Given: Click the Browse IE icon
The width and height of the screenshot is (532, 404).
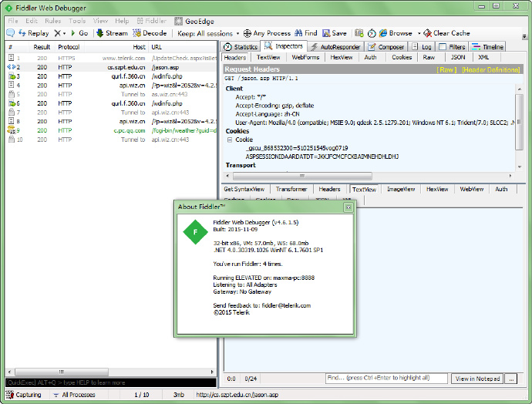Looking at the screenshot, I should point(383,33).
